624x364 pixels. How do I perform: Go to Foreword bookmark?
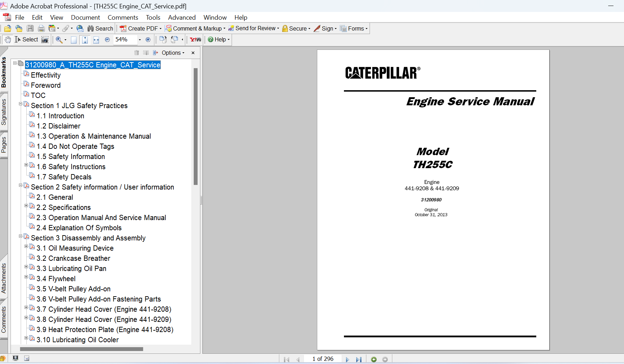tap(46, 85)
